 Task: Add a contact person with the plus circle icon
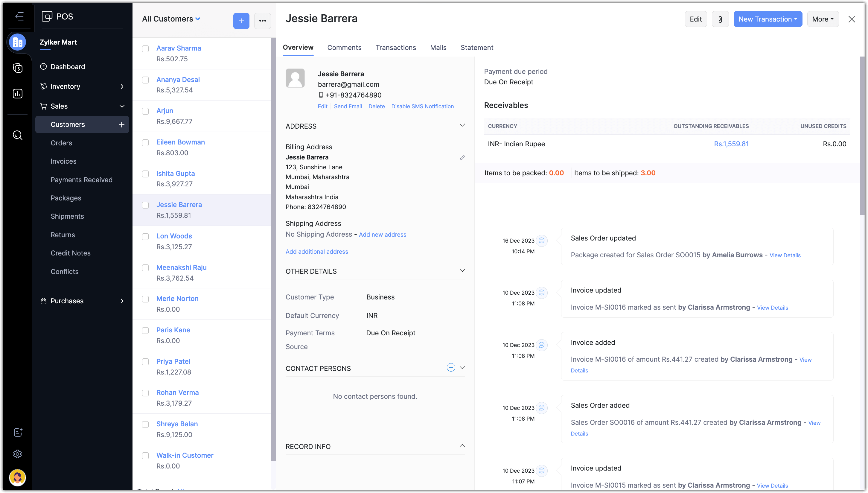point(450,367)
